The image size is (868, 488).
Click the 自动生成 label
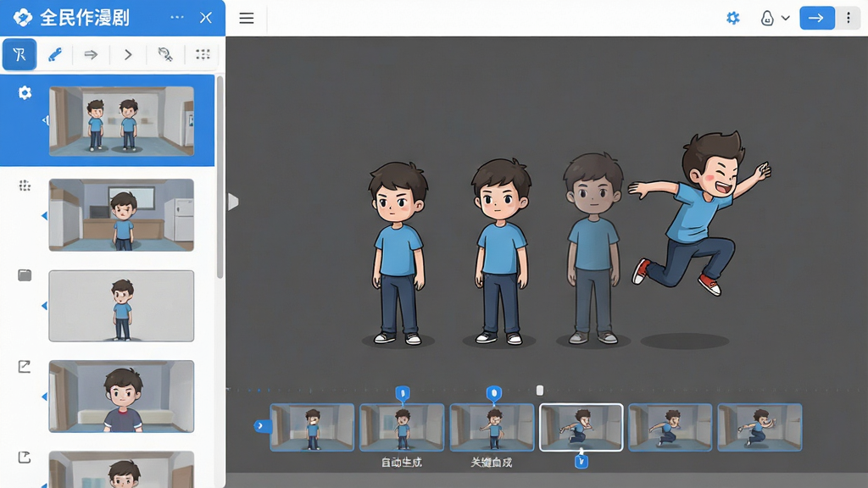402,463
